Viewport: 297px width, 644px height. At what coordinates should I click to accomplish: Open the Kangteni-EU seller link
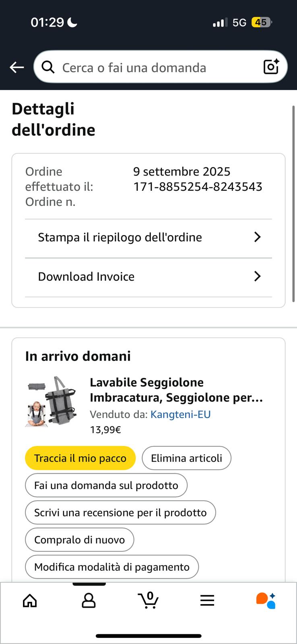click(180, 414)
